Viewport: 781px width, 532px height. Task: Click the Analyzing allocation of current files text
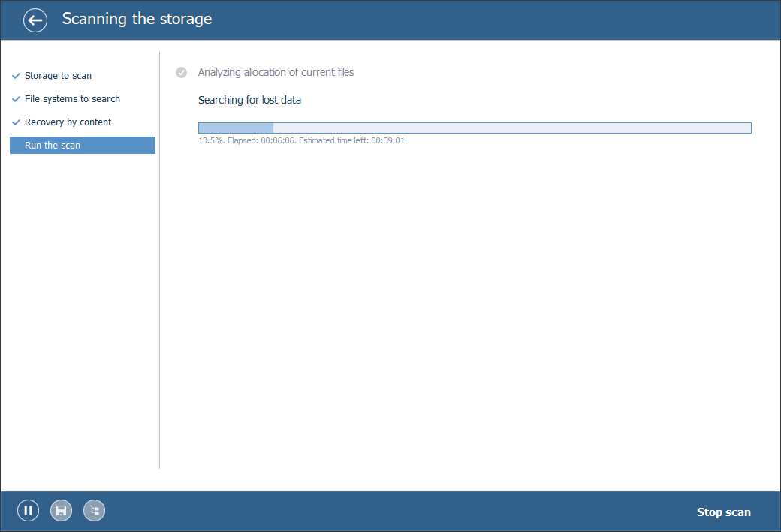coord(276,72)
